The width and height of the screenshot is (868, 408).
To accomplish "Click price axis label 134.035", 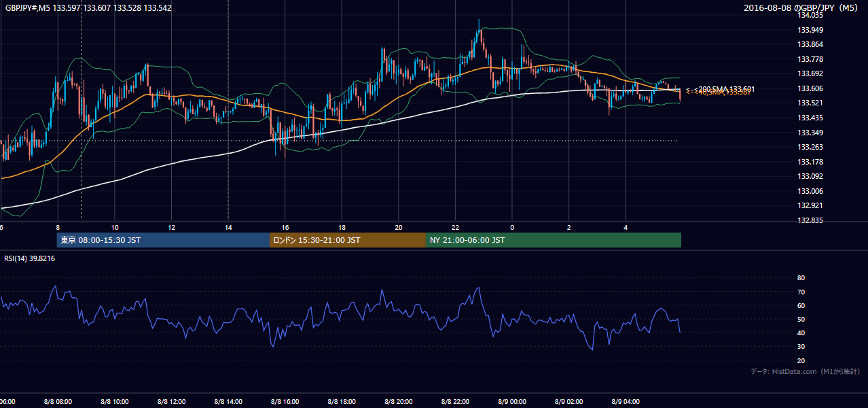I will pyautogui.click(x=812, y=15).
